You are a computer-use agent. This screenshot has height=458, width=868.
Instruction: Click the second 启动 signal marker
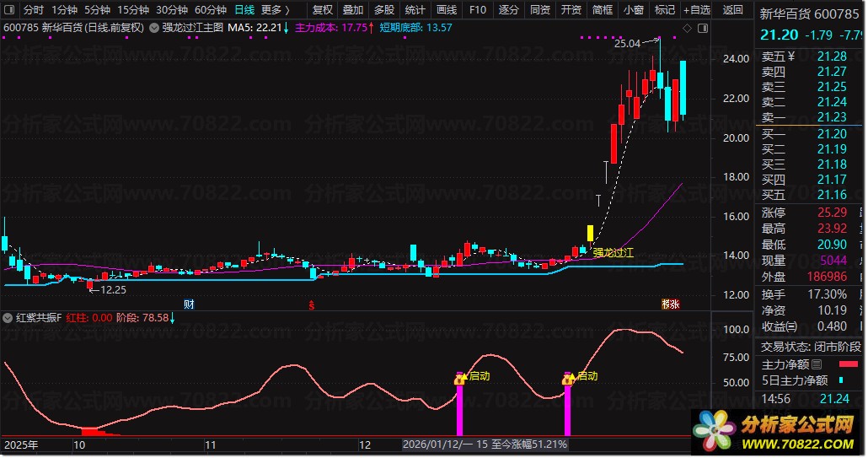point(587,376)
